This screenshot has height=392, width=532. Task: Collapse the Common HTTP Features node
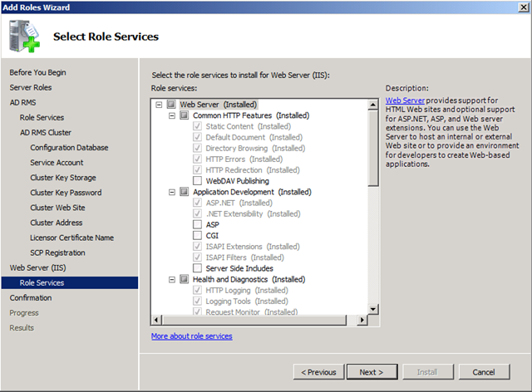(x=172, y=115)
